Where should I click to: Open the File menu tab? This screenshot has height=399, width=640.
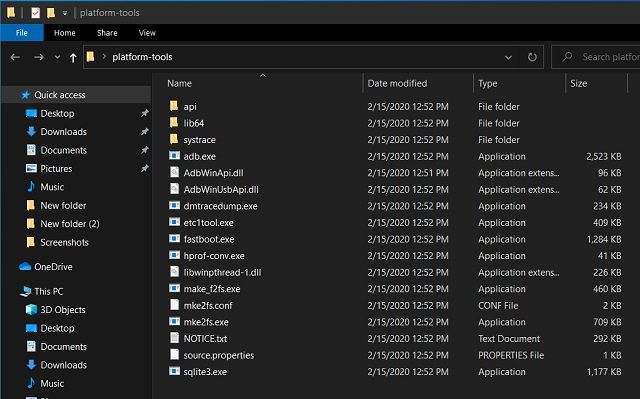[22, 33]
